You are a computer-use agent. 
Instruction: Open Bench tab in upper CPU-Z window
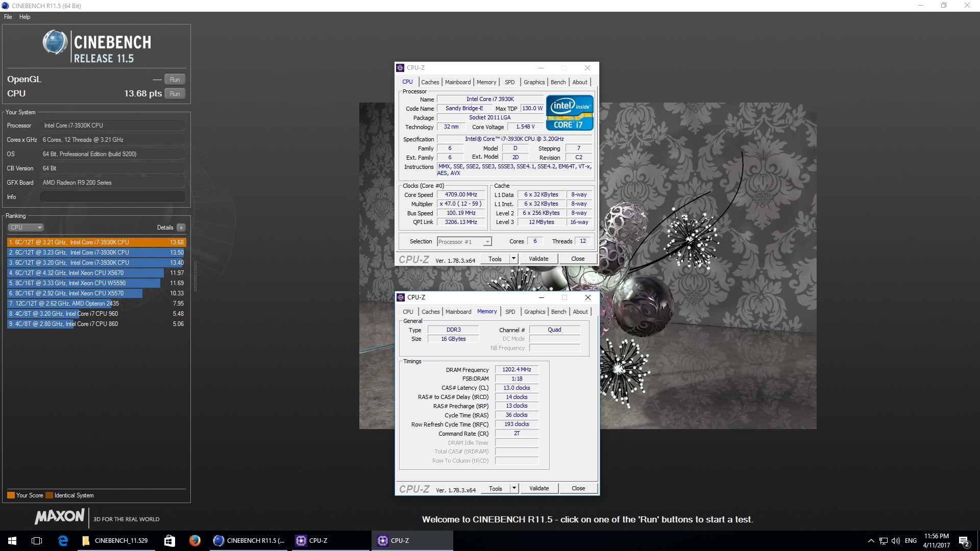click(x=558, y=82)
